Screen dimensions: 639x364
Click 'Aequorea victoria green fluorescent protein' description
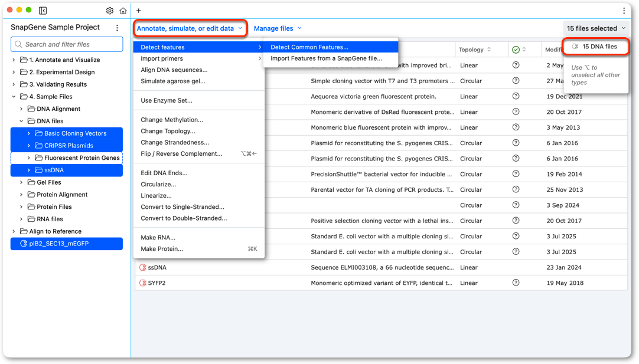pyautogui.click(x=374, y=97)
